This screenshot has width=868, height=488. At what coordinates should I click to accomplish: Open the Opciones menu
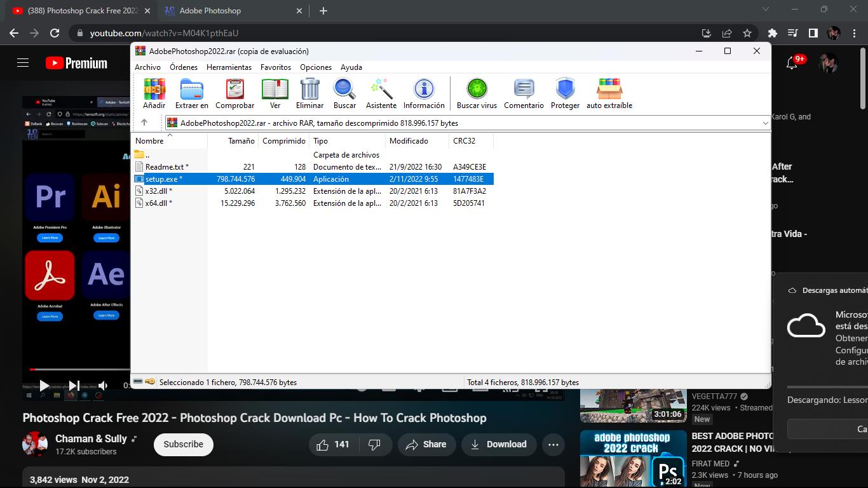[316, 67]
